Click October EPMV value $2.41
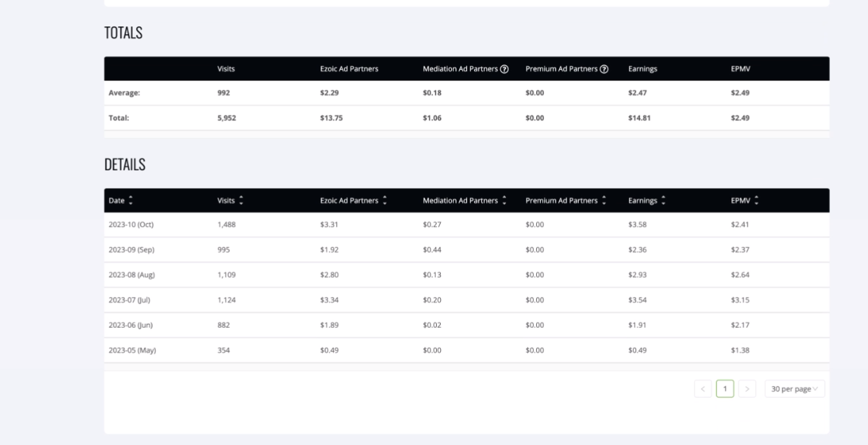The image size is (868, 445). point(740,225)
